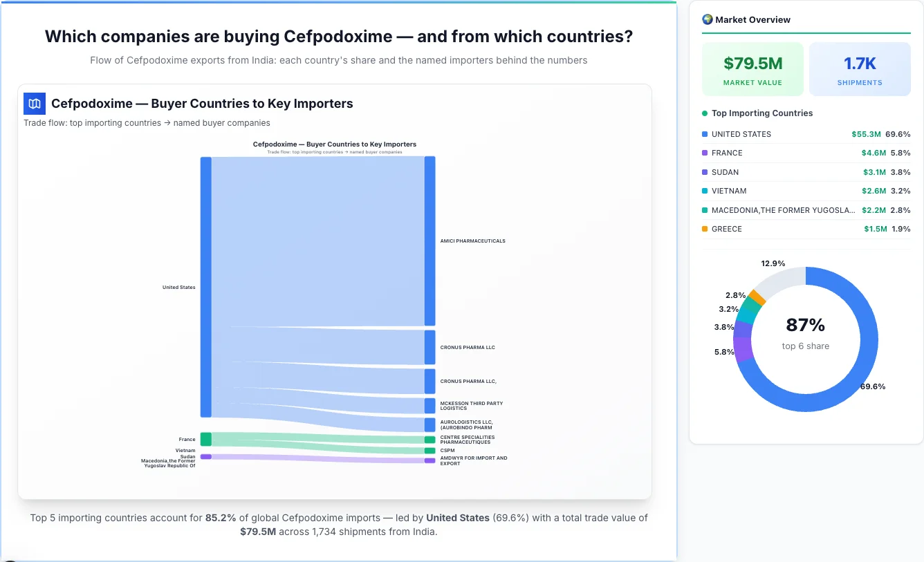
Task: Select the France node on the Sankey diagram
Action: pyautogui.click(x=205, y=438)
